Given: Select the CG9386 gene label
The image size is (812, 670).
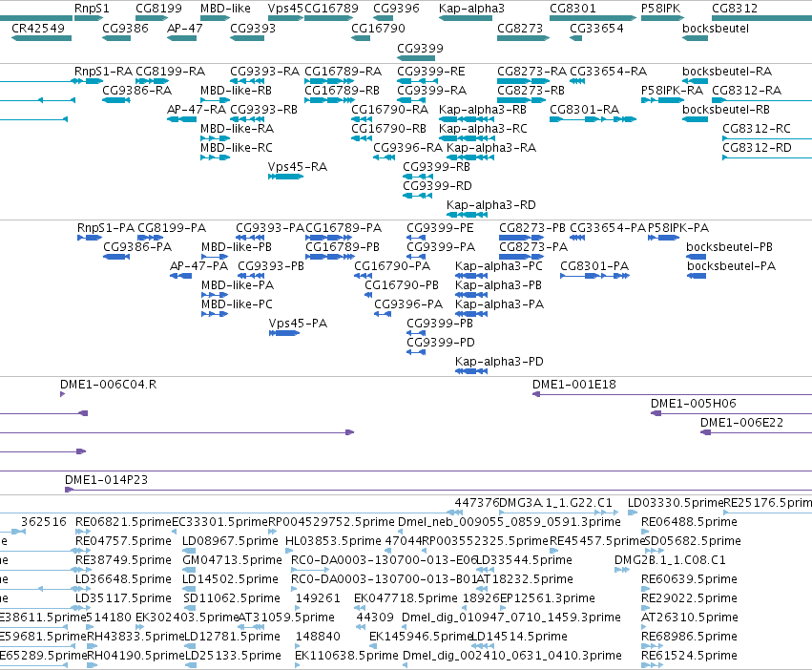Looking at the screenshot, I should [125, 28].
